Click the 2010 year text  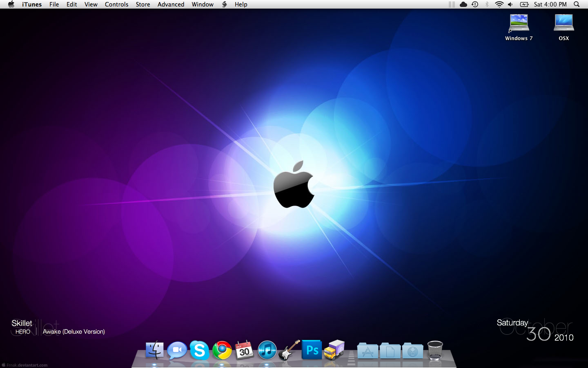pyautogui.click(x=564, y=337)
